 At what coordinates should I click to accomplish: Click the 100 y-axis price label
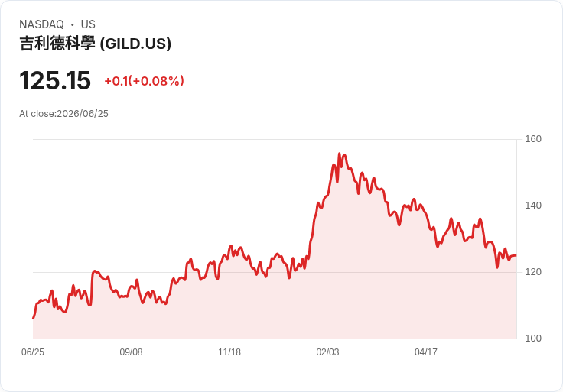(533, 339)
